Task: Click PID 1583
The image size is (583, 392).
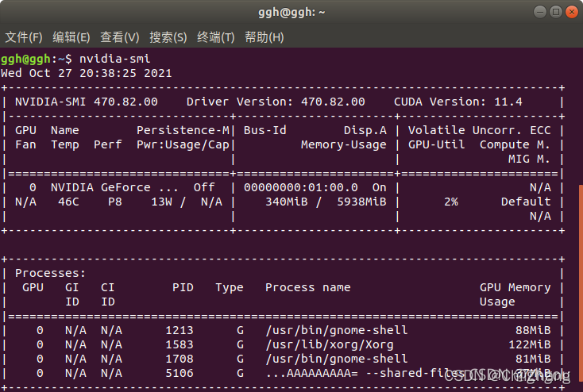Action: click(180, 345)
